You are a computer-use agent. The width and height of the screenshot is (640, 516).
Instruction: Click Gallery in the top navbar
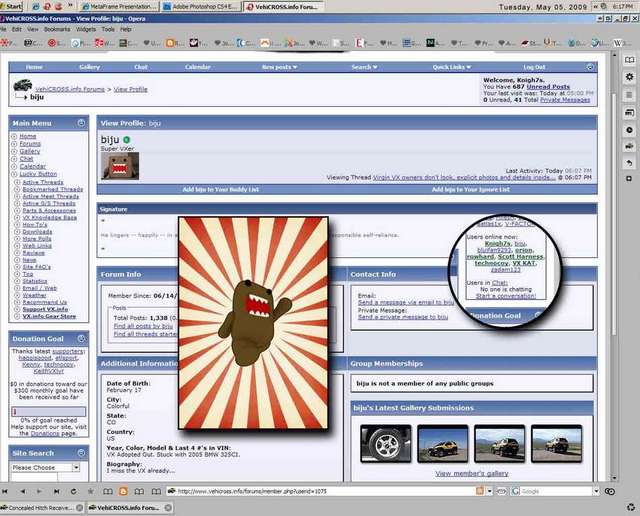click(90, 67)
